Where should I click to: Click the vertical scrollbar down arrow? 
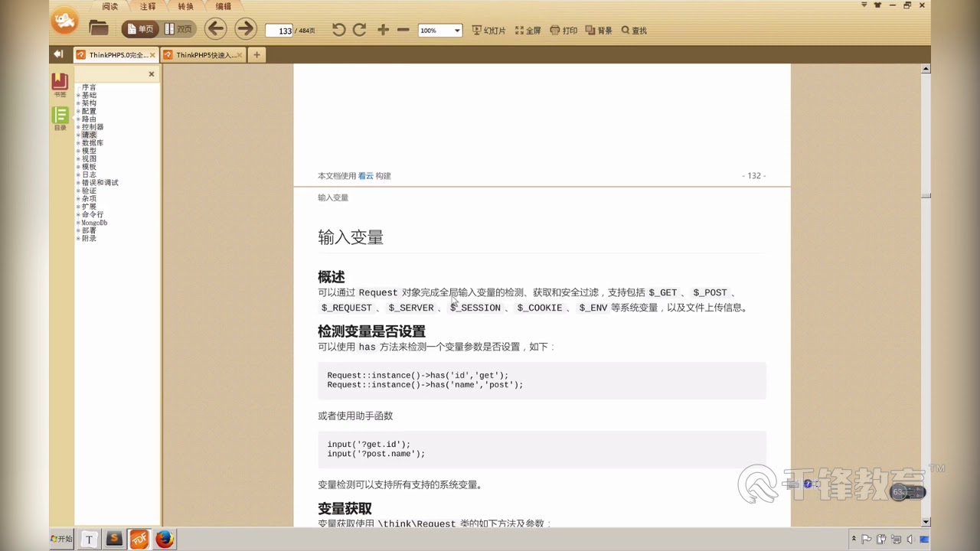pos(926,522)
